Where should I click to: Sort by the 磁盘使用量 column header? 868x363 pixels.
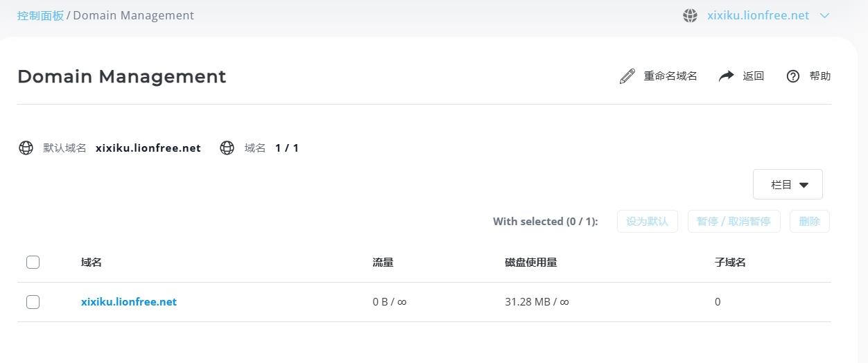[x=531, y=262]
